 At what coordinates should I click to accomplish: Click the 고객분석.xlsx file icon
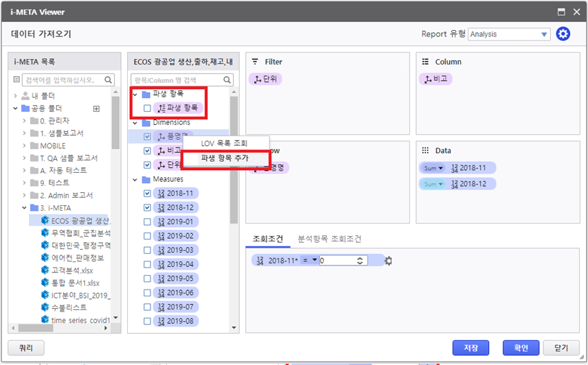click(x=45, y=270)
